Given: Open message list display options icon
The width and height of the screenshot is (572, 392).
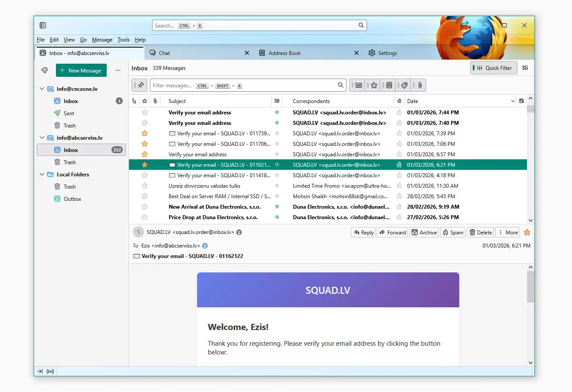Looking at the screenshot, I should [x=525, y=68].
